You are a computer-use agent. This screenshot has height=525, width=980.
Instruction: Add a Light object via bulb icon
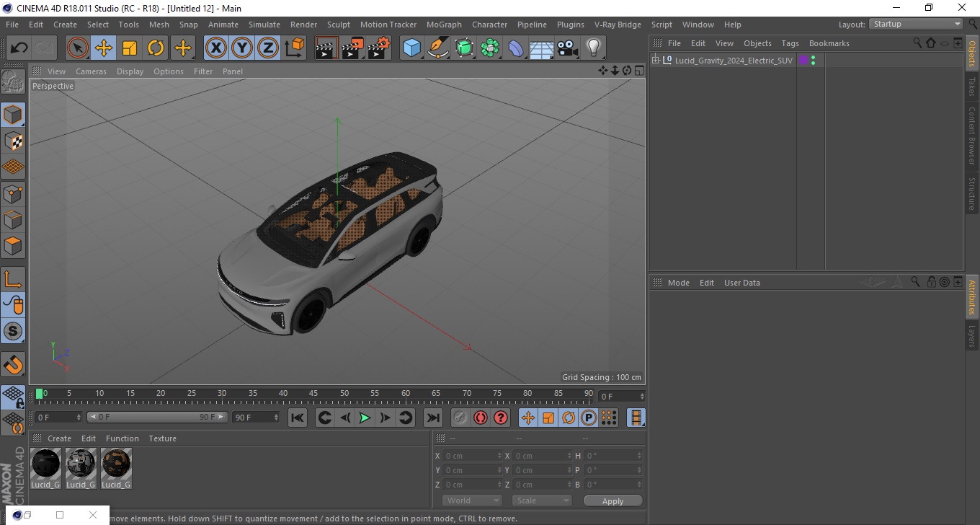(x=593, y=48)
